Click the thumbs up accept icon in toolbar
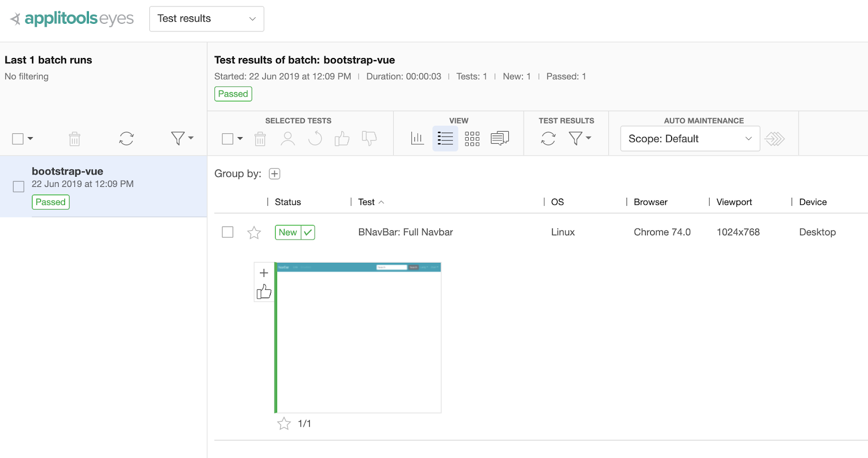 pos(342,139)
